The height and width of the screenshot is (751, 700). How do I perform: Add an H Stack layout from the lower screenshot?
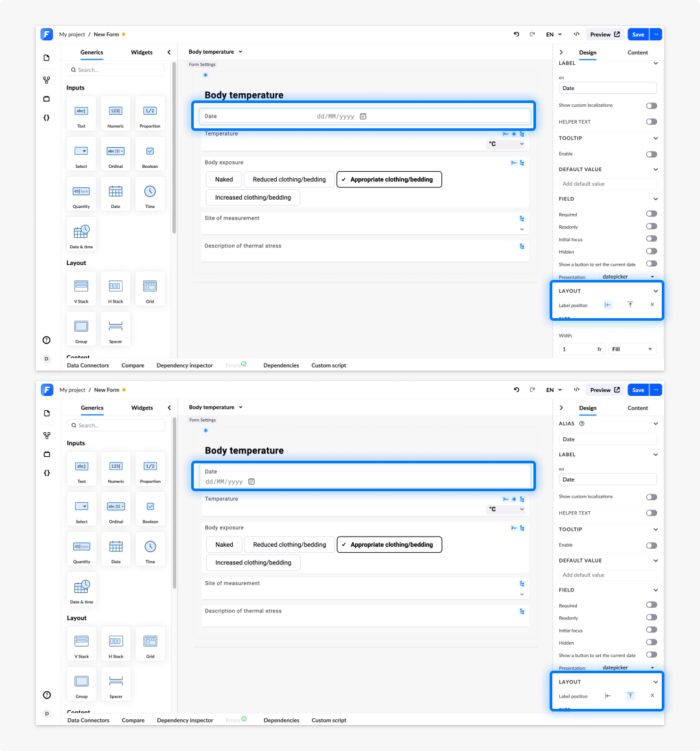pyautogui.click(x=116, y=645)
